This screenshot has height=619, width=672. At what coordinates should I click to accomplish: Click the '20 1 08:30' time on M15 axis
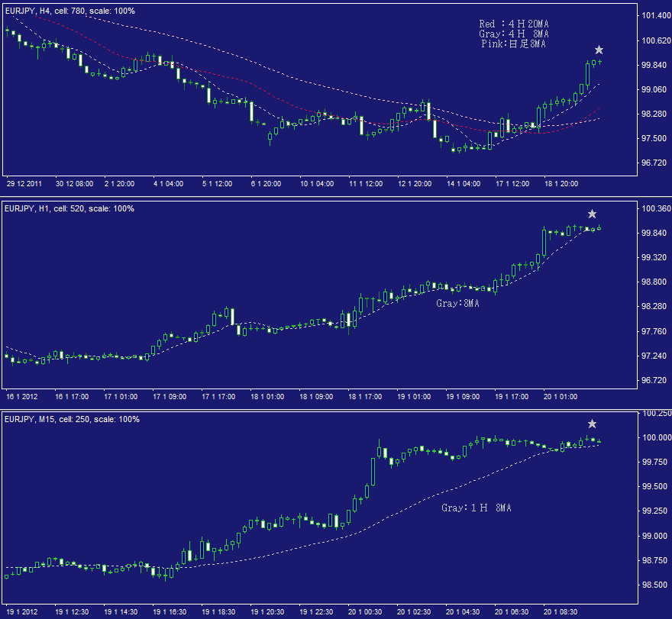[x=561, y=611]
